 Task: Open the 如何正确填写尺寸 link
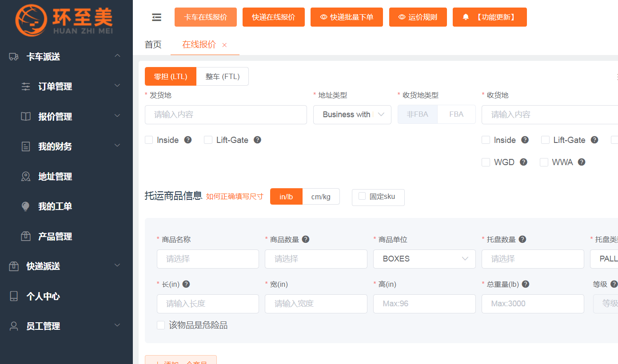click(x=235, y=196)
